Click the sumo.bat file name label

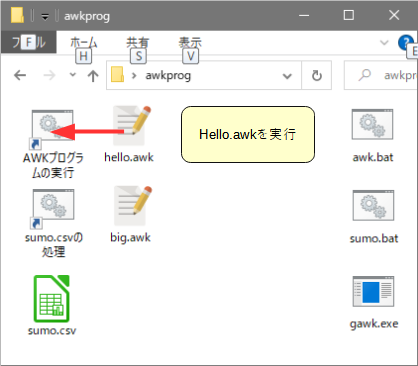coord(374,238)
